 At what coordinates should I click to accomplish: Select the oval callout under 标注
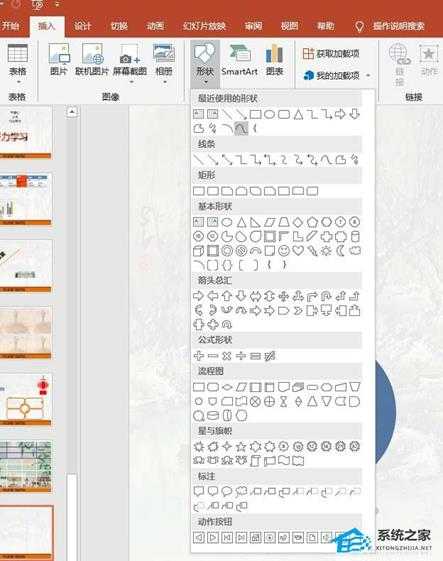point(227,491)
